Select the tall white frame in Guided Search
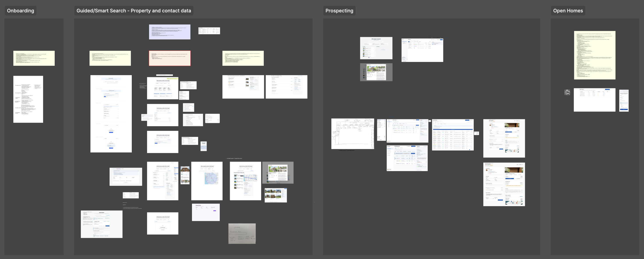 pyautogui.click(x=111, y=114)
